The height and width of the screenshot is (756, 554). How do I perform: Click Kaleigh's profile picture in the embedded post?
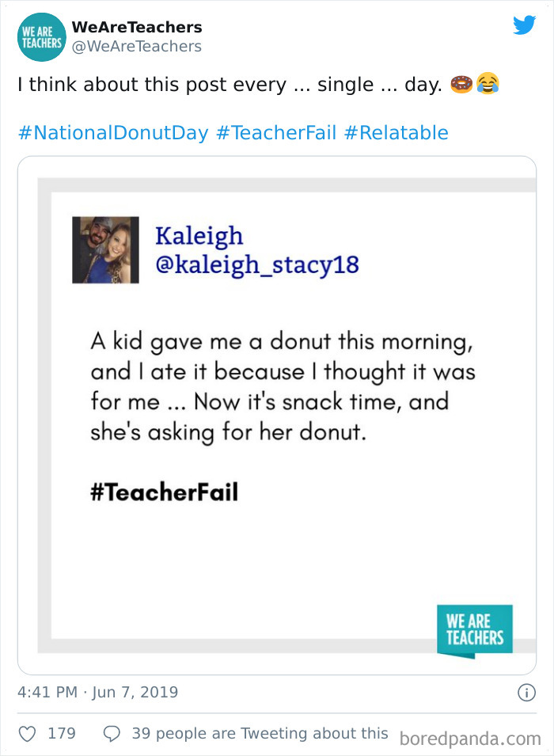[x=105, y=249]
